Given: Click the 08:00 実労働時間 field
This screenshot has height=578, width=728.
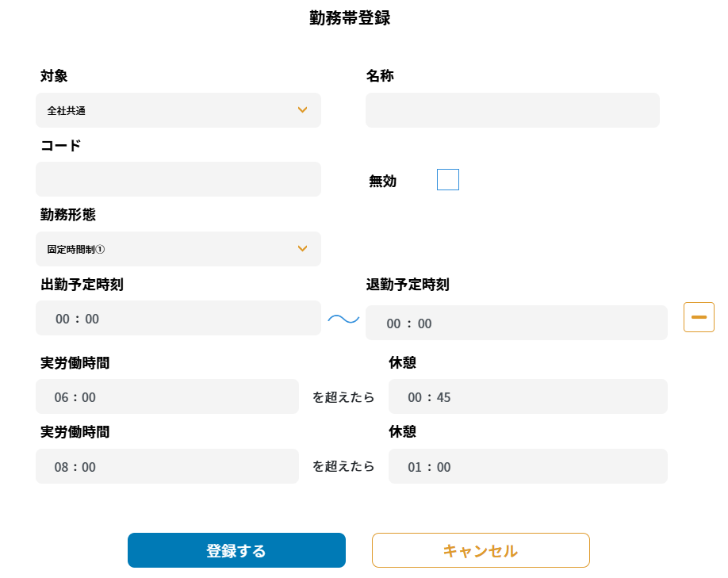Looking at the screenshot, I should pos(167,466).
